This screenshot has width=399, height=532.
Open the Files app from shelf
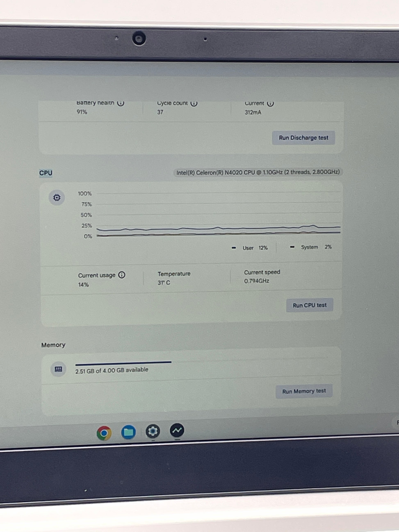(x=128, y=432)
